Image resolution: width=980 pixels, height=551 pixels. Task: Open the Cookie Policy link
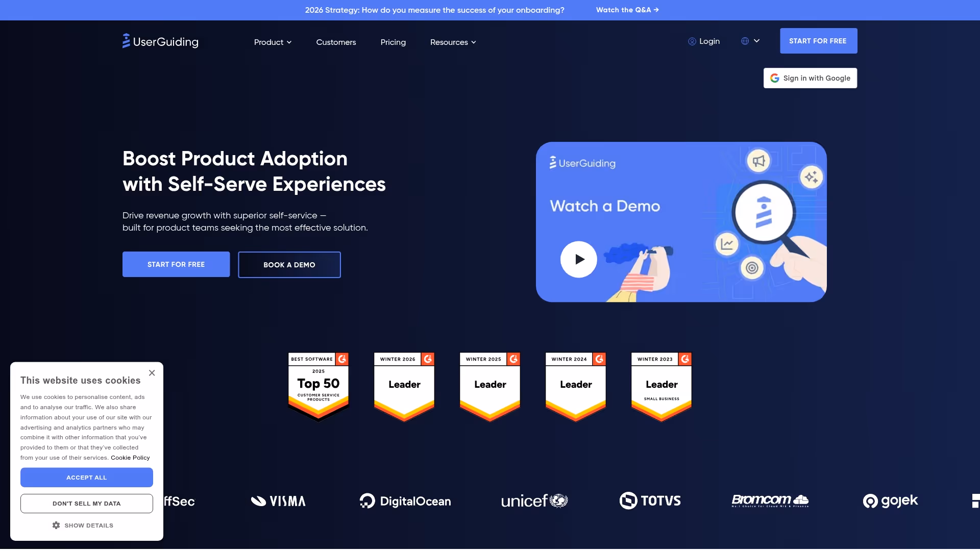130,458
